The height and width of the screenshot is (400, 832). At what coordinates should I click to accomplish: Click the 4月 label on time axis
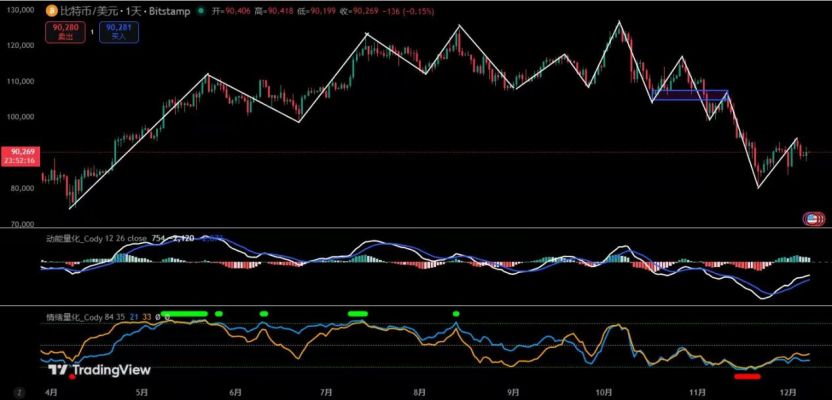[50, 391]
